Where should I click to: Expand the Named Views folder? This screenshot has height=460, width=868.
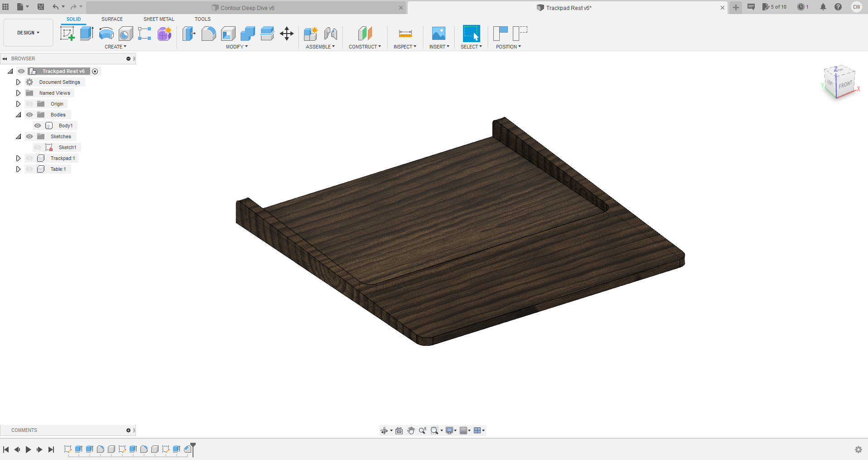(18, 93)
